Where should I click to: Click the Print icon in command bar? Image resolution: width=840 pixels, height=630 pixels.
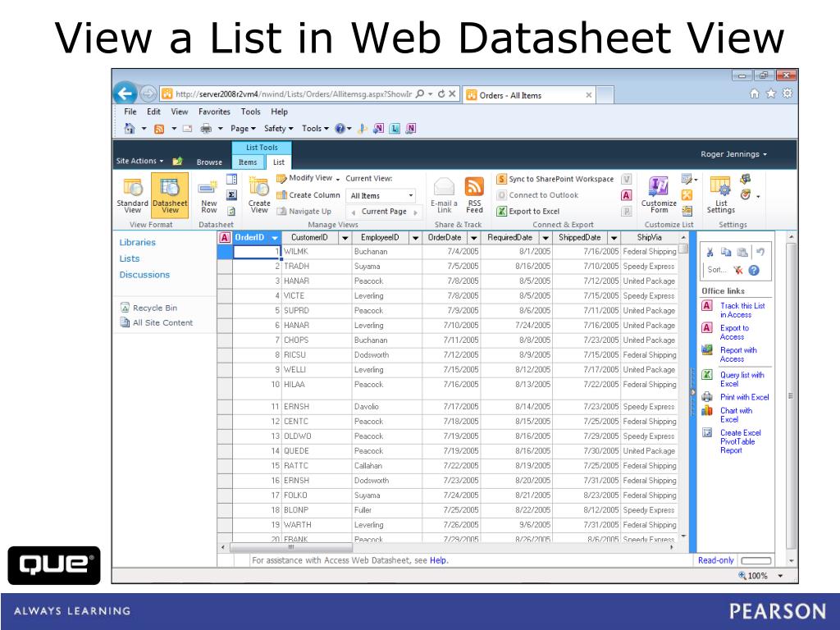pos(206,129)
